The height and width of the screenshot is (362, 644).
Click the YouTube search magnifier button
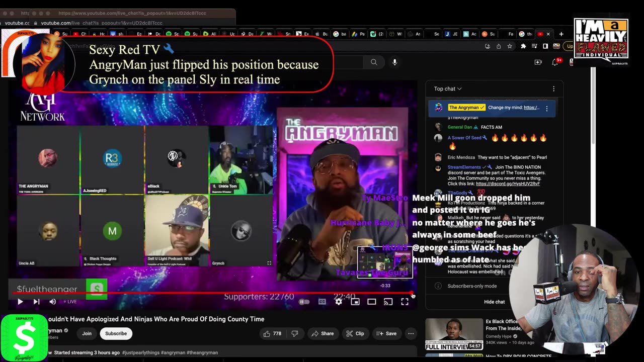374,62
